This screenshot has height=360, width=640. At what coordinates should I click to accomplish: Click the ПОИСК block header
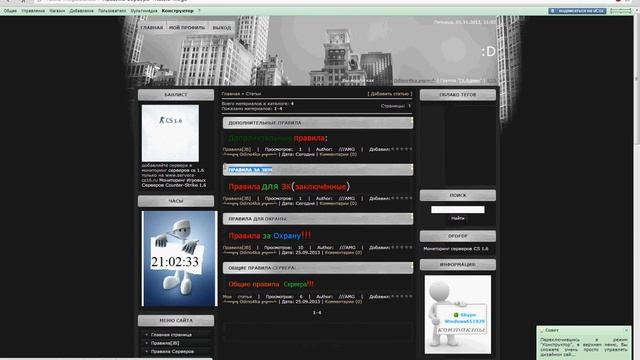(x=458, y=196)
